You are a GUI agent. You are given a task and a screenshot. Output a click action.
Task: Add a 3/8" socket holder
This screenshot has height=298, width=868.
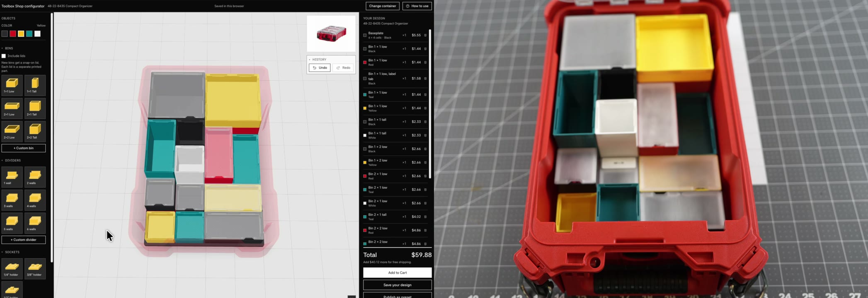pyautogui.click(x=35, y=269)
